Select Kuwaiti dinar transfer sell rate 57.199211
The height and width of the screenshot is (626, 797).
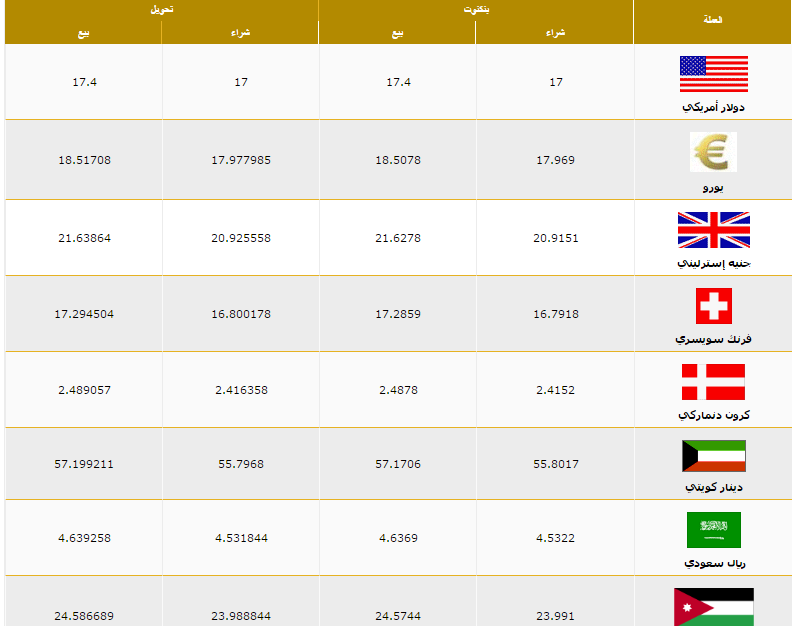(x=84, y=464)
